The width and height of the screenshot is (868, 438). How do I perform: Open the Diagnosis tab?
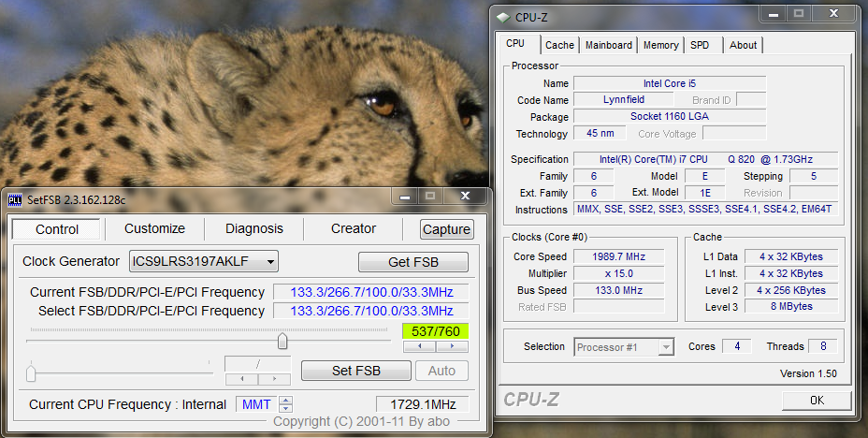[x=253, y=228]
